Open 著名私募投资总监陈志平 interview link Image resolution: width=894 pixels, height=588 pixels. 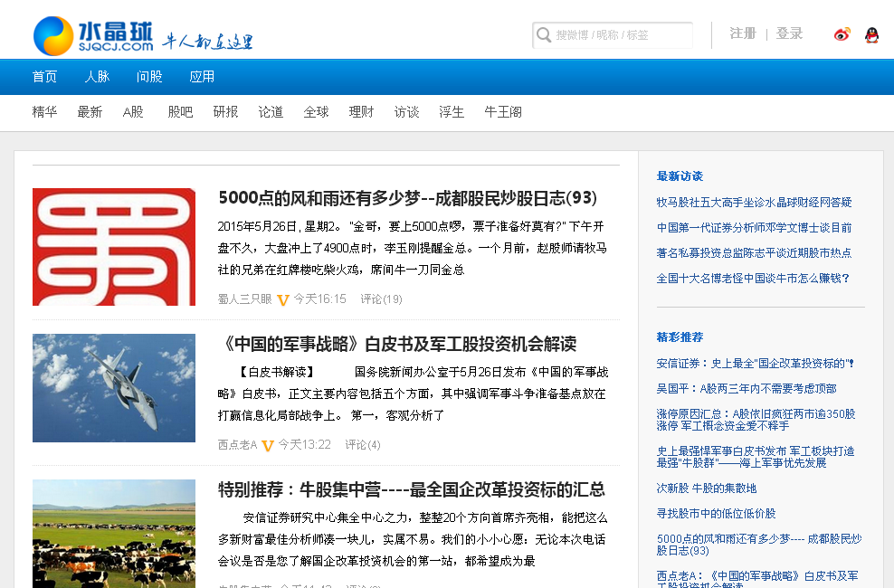pos(754,253)
